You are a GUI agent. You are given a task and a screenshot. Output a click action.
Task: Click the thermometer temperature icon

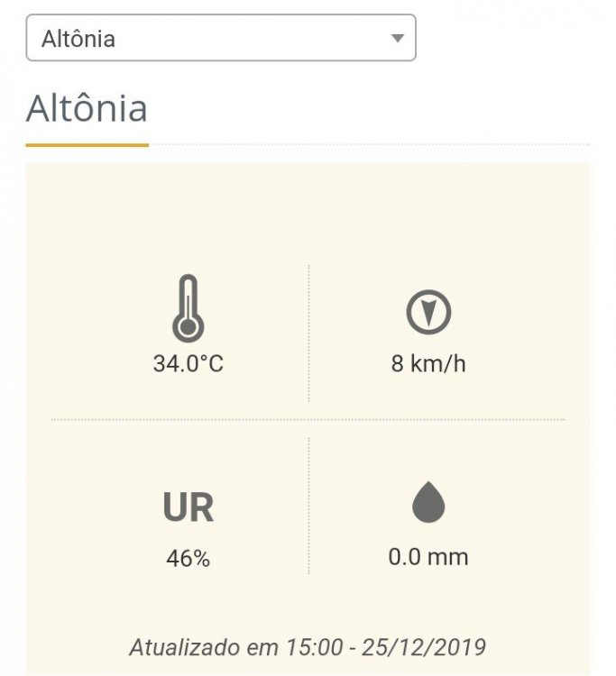(x=188, y=309)
